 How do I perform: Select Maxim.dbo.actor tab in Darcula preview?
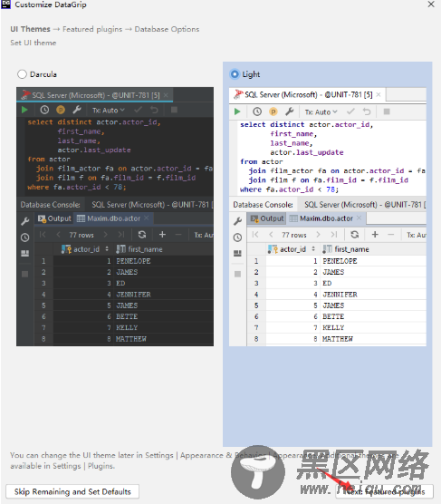click(x=113, y=218)
